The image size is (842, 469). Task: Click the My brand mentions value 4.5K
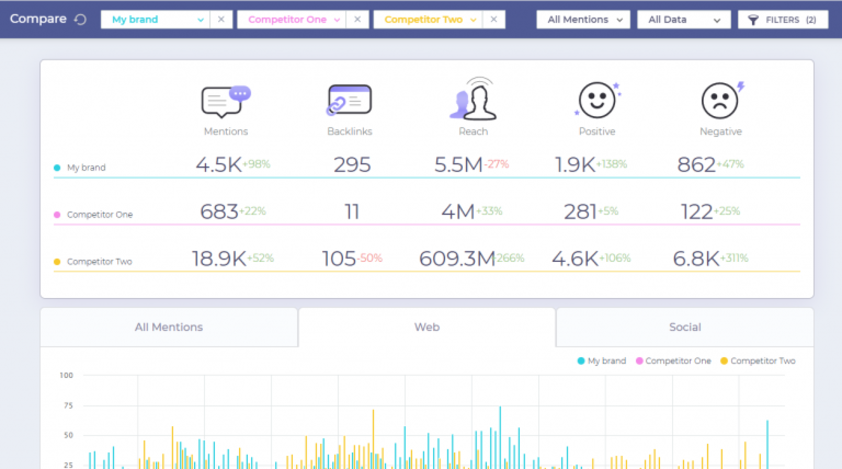pyautogui.click(x=218, y=165)
